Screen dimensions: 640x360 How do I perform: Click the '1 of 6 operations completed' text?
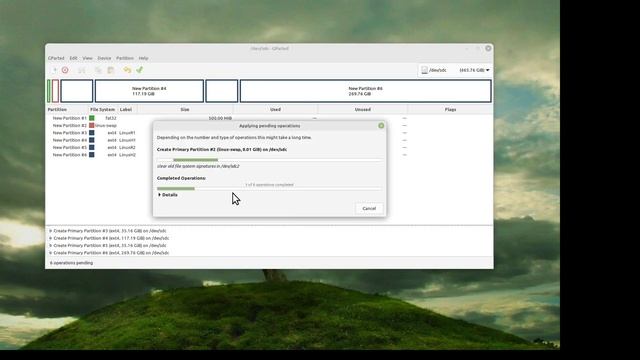pos(269,185)
